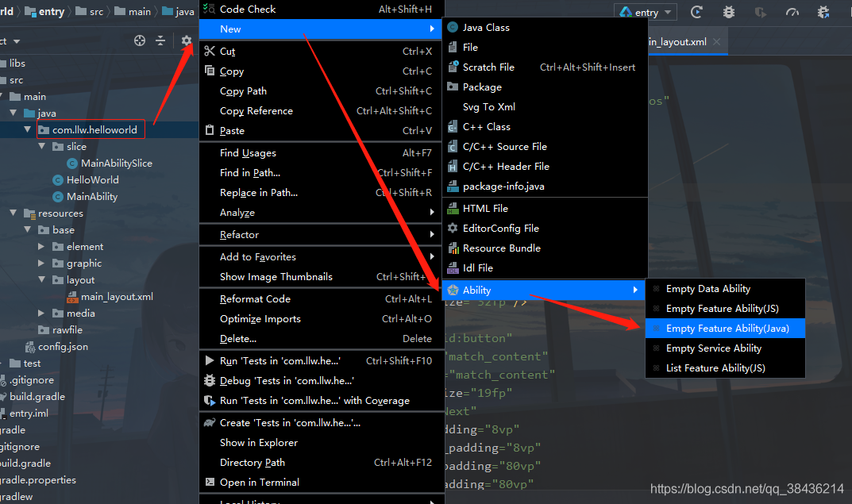The image size is (852, 504).
Task: Expand the element folder arrow
Action: (41, 247)
